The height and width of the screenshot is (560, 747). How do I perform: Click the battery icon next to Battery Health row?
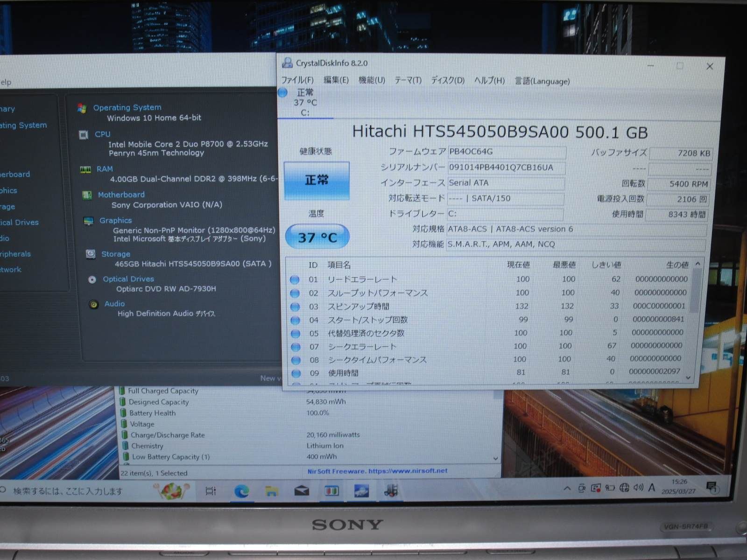(x=123, y=413)
